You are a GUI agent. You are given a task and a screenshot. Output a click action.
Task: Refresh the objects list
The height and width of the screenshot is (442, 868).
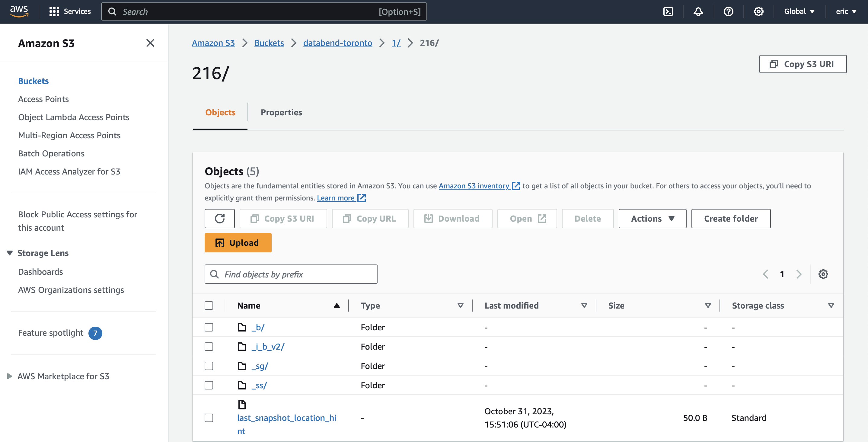click(x=220, y=219)
